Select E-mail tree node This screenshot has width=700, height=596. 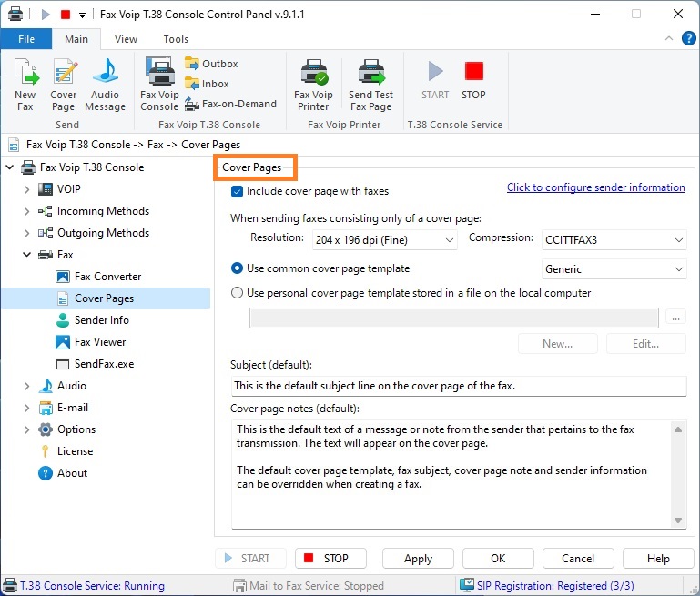73,408
